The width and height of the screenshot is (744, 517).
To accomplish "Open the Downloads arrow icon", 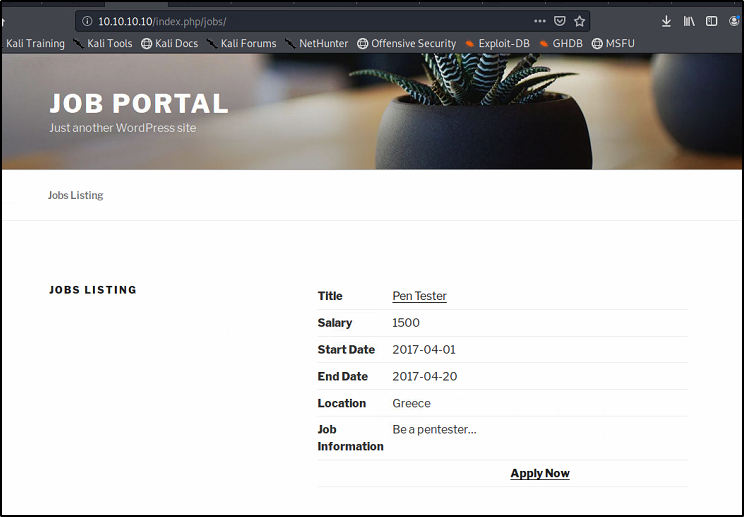I will coord(666,21).
